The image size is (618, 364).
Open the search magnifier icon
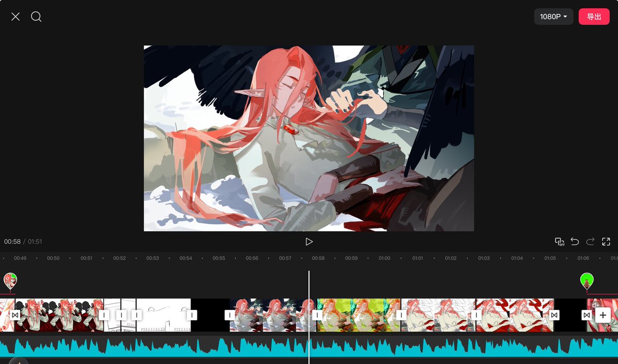pos(36,16)
